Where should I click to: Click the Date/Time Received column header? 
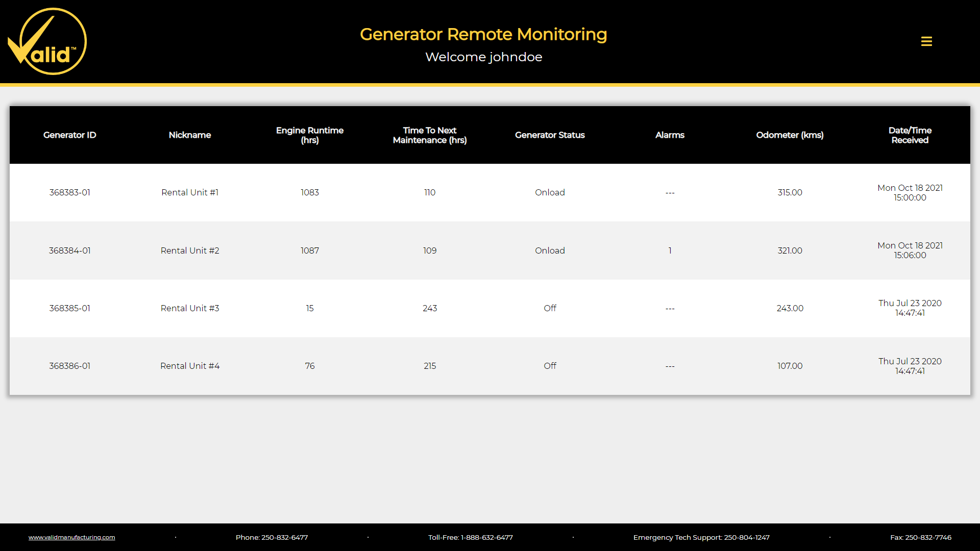tap(910, 135)
